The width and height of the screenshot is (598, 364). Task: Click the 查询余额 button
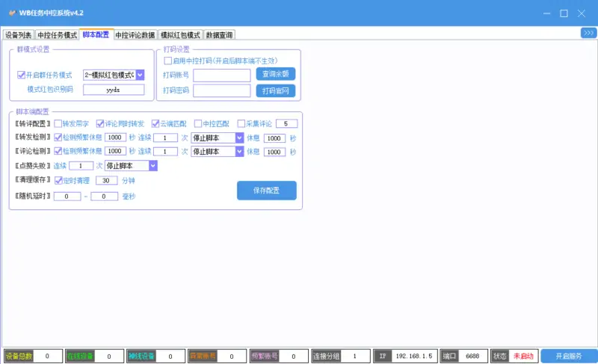pos(276,74)
